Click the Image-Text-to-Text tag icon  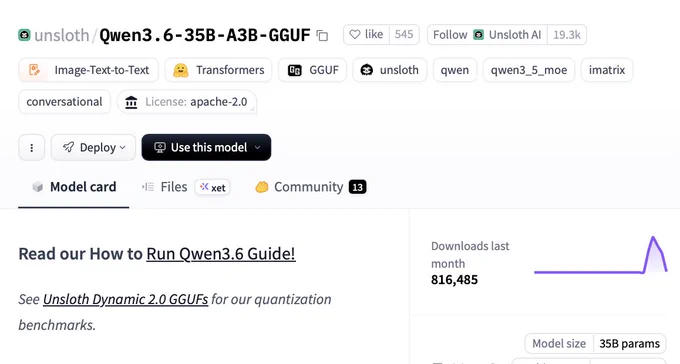(34, 70)
